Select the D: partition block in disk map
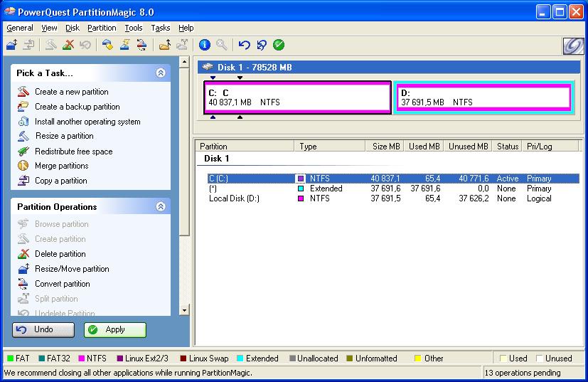The width and height of the screenshot is (588, 382). 483,97
